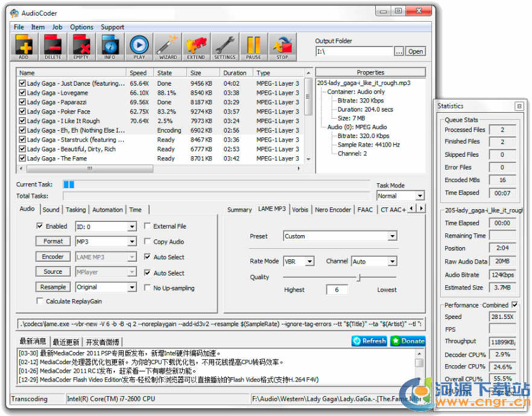Click the lame.exe command line field
The width and height of the screenshot is (532, 416).
click(221, 324)
